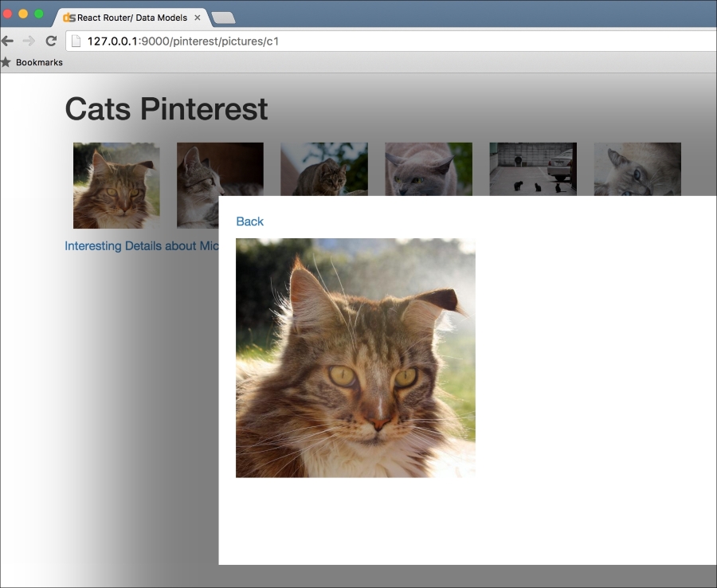This screenshot has height=588, width=717.
Task: Click the tab favicon for React Router
Action: (x=69, y=18)
